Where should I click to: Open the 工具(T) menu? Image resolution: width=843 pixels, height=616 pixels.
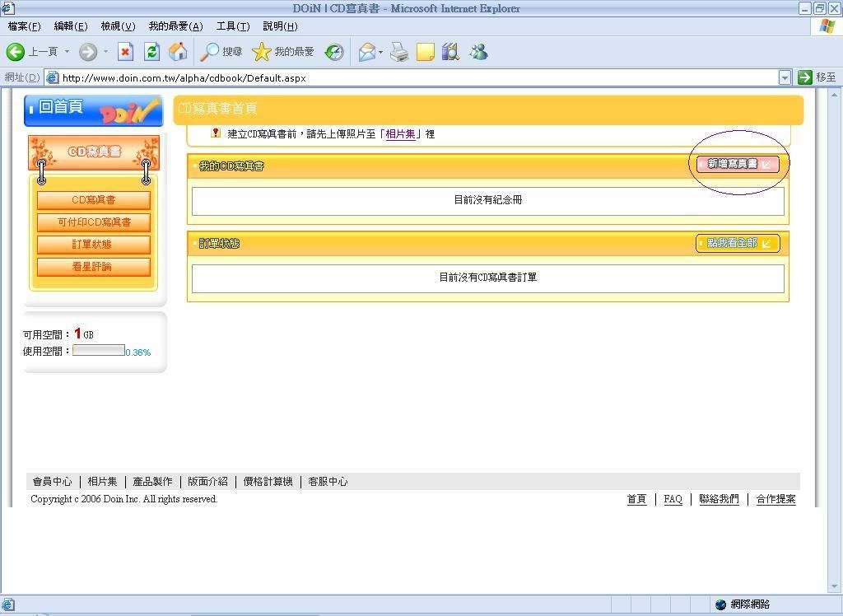click(x=231, y=26)
